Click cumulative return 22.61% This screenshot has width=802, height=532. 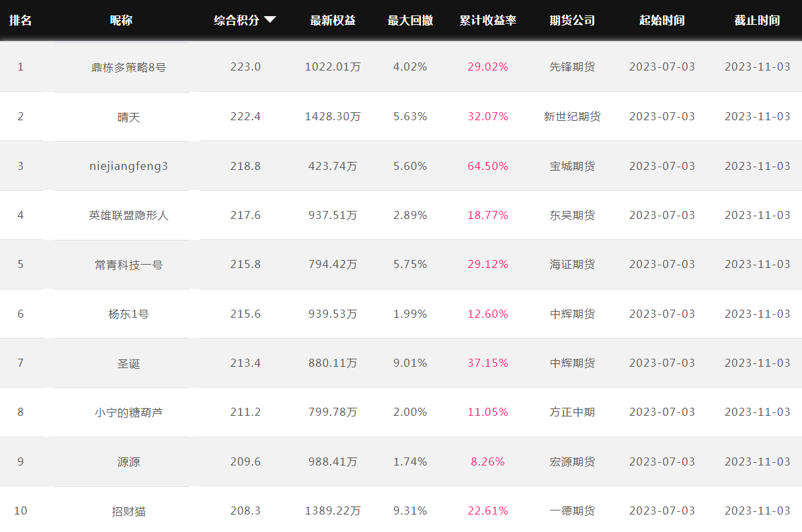point(488,511)
